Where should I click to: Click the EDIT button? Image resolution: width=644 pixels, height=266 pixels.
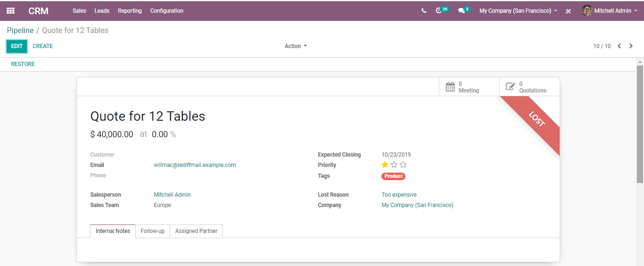[x=17, y=46]
